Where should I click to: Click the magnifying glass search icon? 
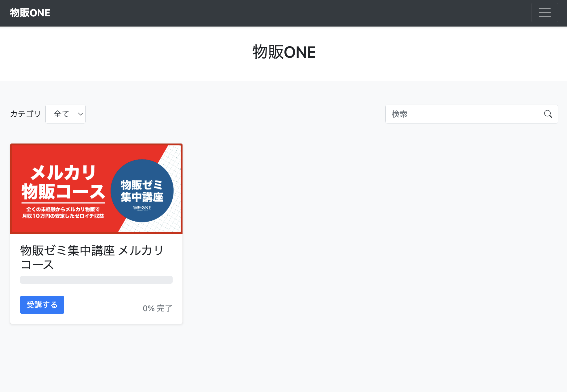coord(548,114)
